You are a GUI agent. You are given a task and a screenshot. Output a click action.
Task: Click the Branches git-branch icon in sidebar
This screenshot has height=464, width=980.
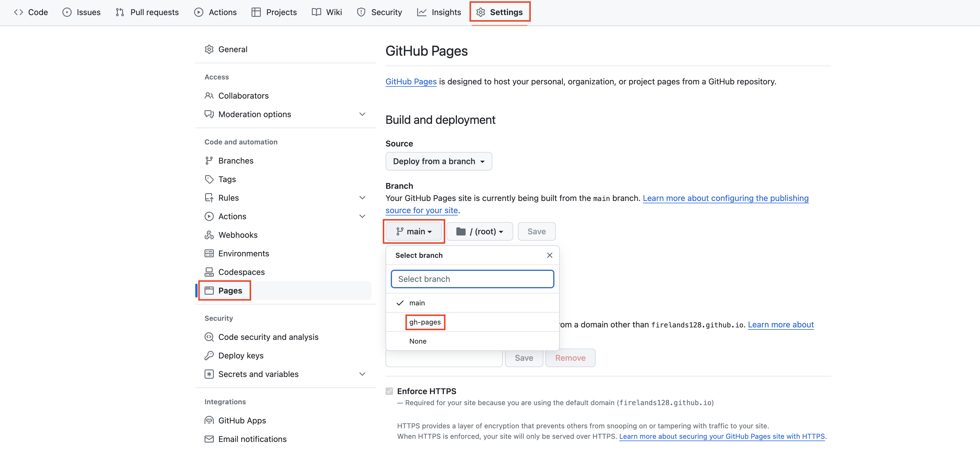tap(209, 161)
